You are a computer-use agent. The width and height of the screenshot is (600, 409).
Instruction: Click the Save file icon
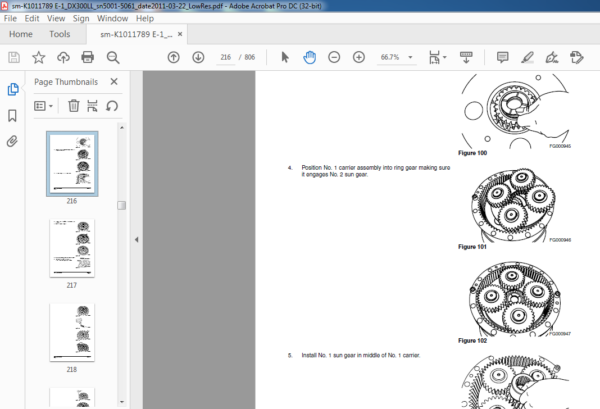[14, 57]
